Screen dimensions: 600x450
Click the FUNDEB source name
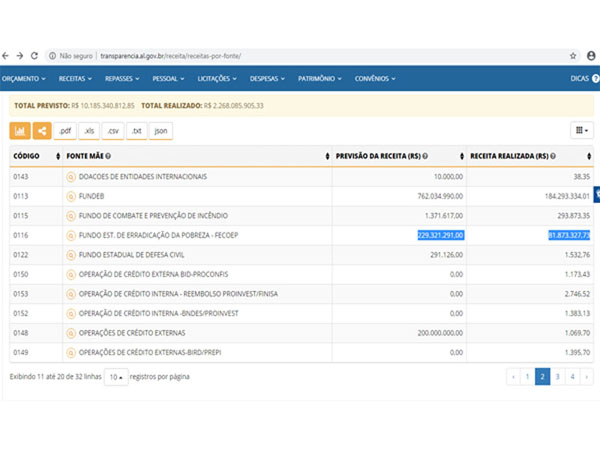[91, 196]
